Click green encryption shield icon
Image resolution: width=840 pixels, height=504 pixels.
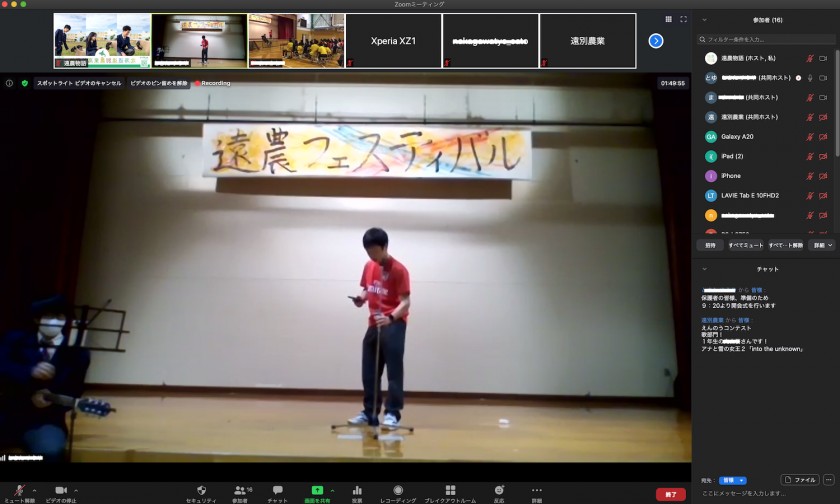tap(25, 83)
